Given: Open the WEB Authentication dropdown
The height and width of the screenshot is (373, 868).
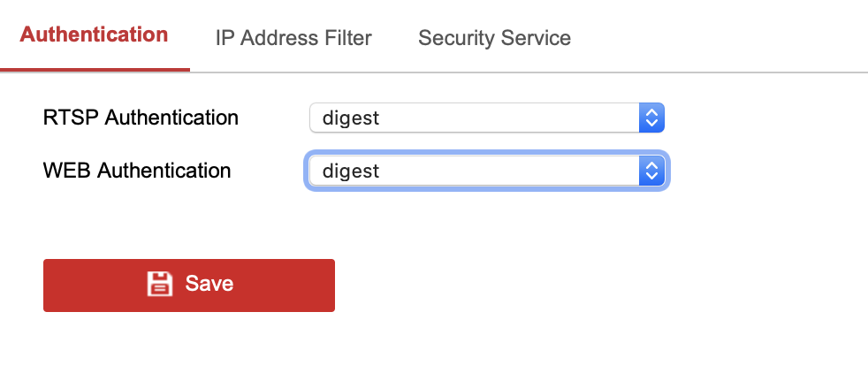Looking at the screenshot, I should (485, 171).
